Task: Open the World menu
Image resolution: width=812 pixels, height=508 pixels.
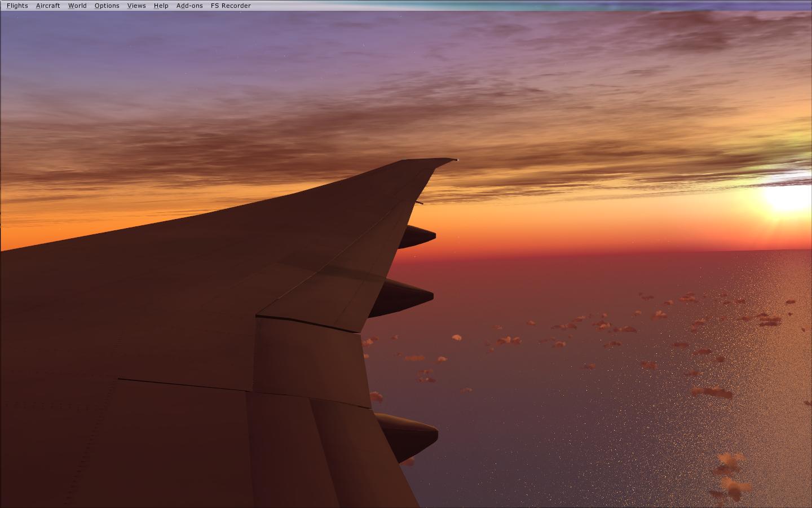Action: tap(77, 6)
